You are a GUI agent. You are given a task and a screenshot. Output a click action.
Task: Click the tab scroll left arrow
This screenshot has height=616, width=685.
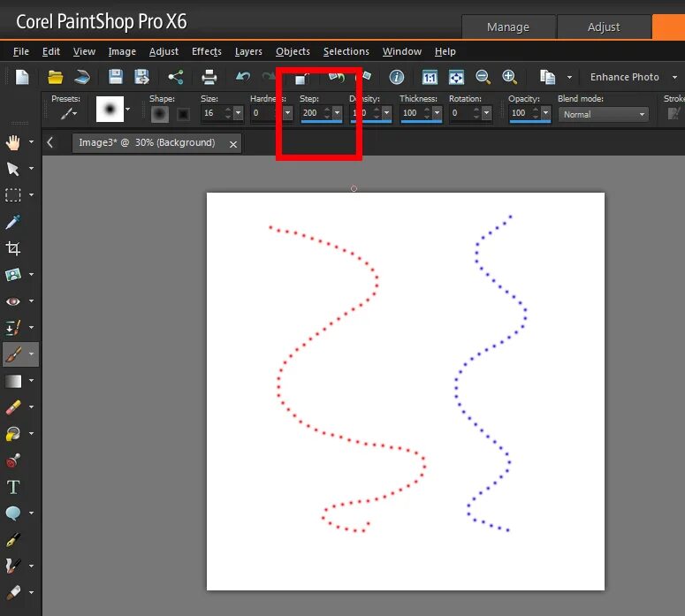click(x=50, y=142)
